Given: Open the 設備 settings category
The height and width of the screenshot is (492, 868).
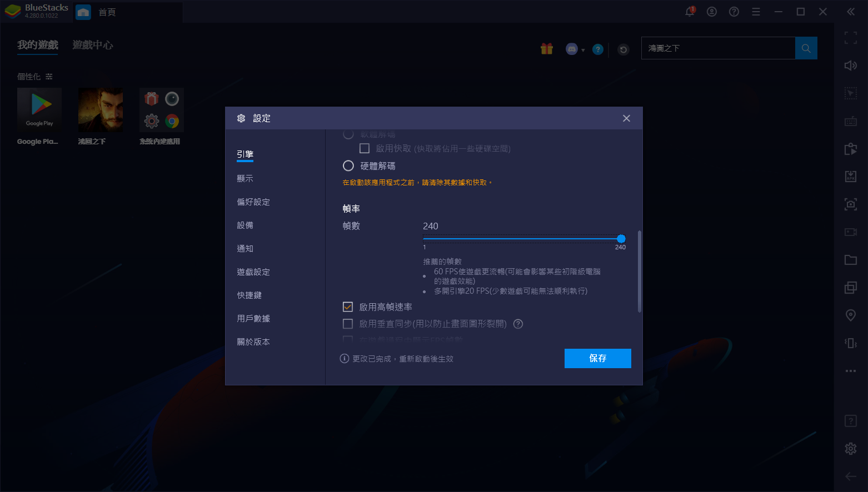Looking at the screenshot, I should (x=245, y=225).
